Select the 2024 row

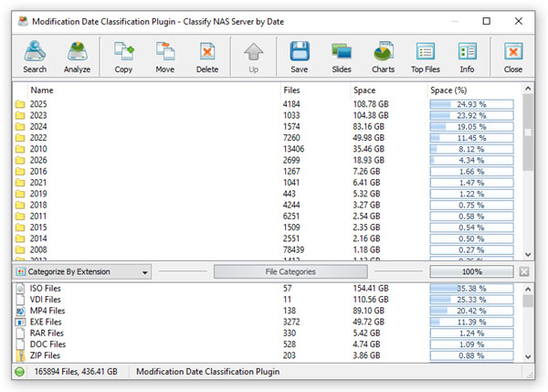(268, 127)
